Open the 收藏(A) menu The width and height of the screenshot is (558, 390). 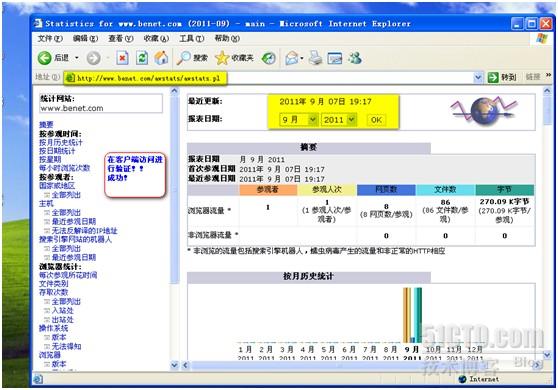click(156, 38)
